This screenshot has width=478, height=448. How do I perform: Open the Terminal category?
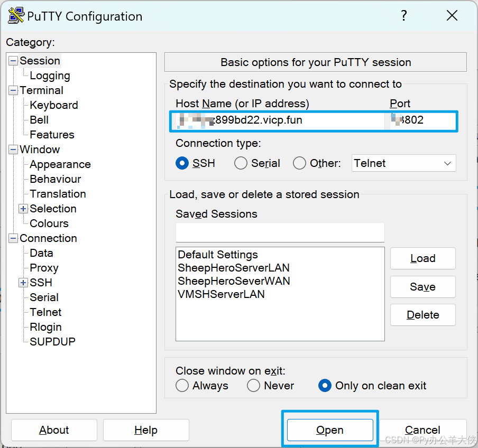[x=41, y=90]
